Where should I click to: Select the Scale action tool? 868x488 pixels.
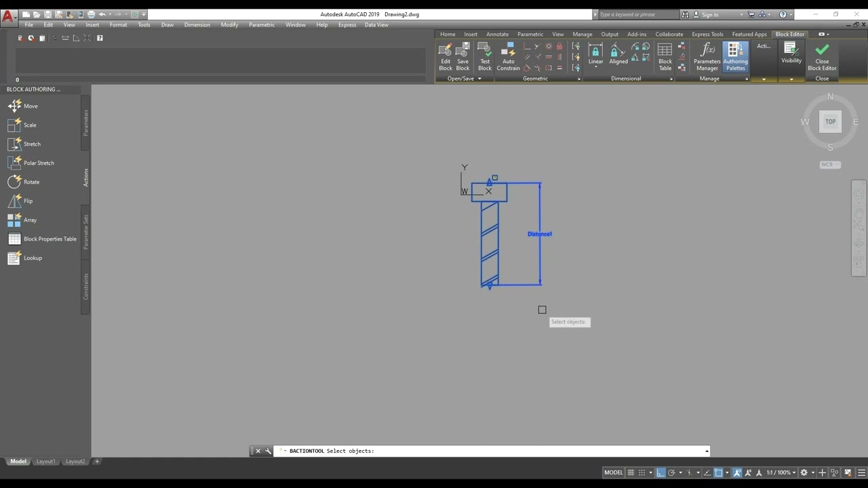(x=23, y=125)
